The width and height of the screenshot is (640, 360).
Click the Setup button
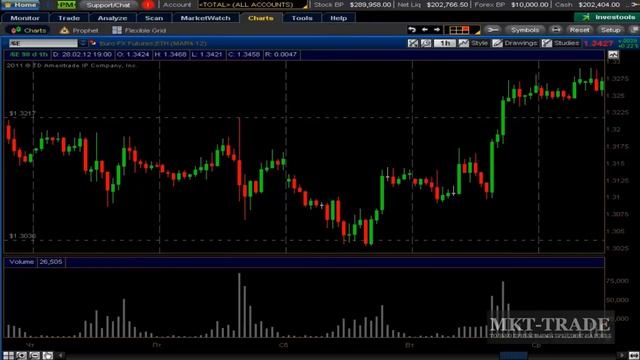pos(611,30)
